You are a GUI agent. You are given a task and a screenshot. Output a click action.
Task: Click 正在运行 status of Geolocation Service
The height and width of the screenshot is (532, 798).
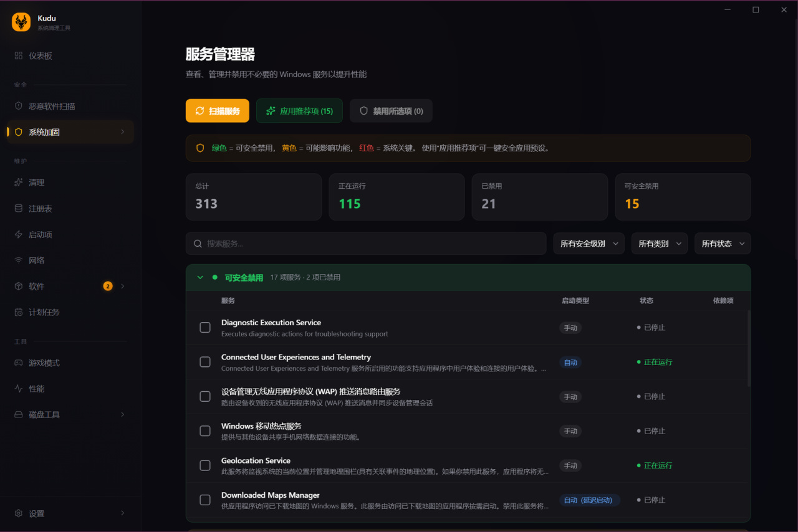pyautogui.click(x=655, y=465)
